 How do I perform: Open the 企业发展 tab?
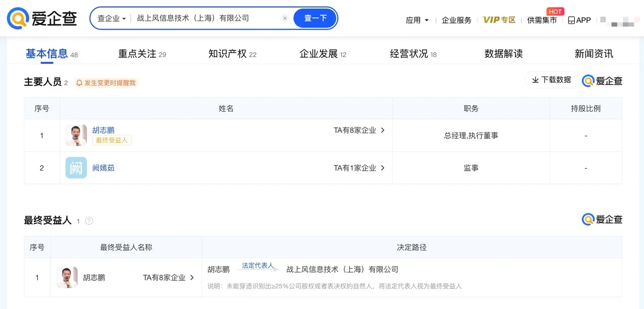pos(323,54)
